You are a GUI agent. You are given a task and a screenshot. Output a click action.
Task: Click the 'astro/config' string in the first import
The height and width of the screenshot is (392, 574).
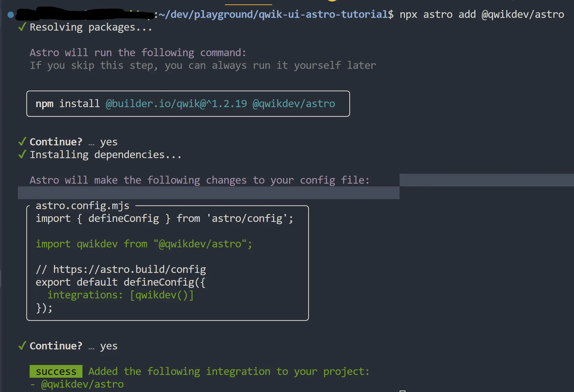pos(247,218)
